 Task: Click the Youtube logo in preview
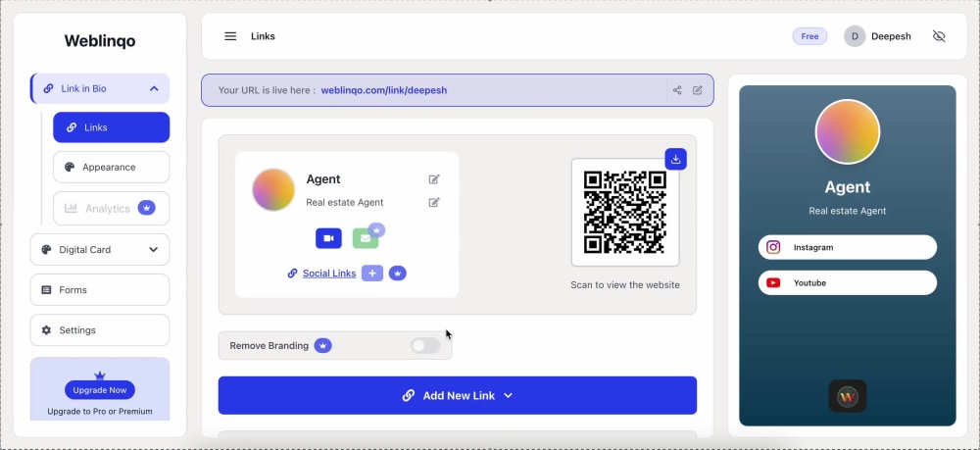[x=773, y=282]
